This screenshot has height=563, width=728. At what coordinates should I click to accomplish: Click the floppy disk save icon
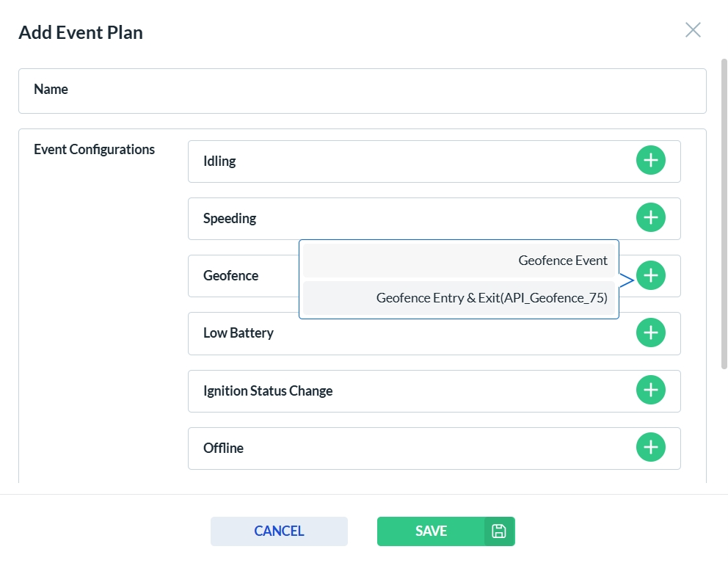[x=499, y=531]
